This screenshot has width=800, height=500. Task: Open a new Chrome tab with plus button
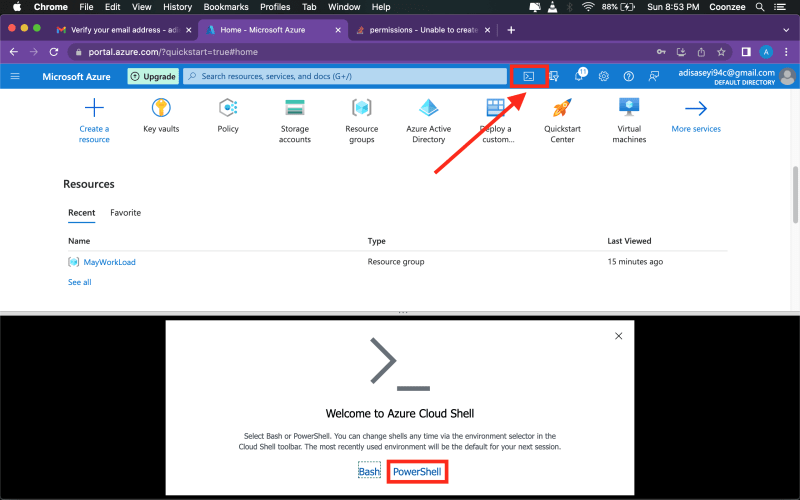tap(511, 30)
